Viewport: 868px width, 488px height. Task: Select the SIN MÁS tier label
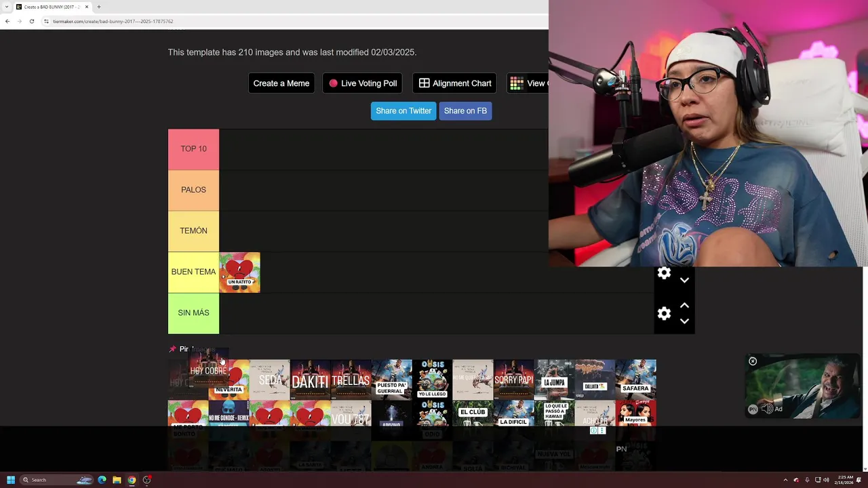click(x=193, y=313)
